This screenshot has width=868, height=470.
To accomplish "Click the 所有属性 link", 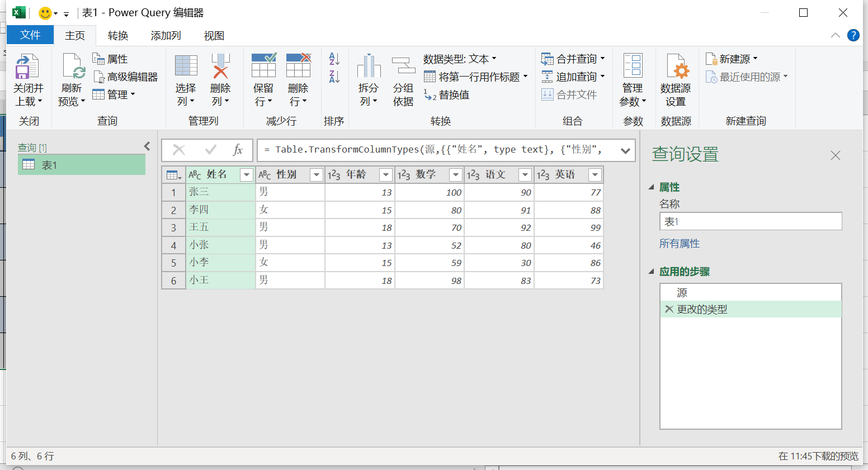I will click(680, 244).
